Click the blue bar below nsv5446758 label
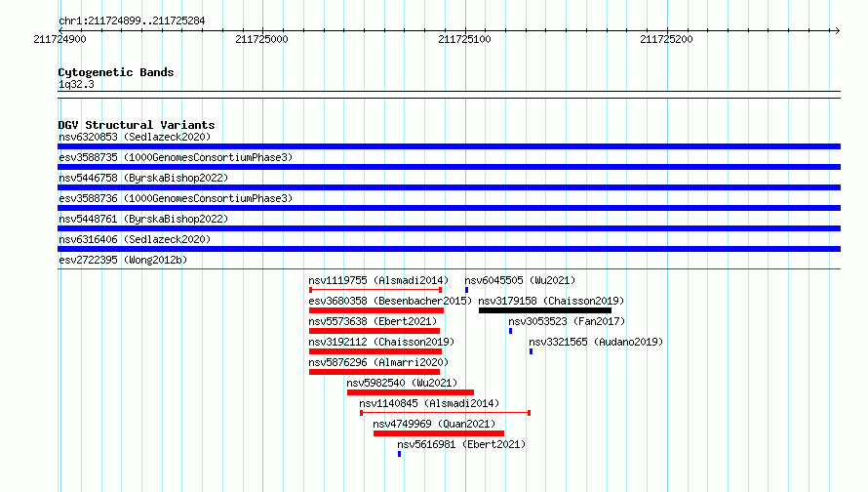The image size is (868, 492). [x=449, y=187]
